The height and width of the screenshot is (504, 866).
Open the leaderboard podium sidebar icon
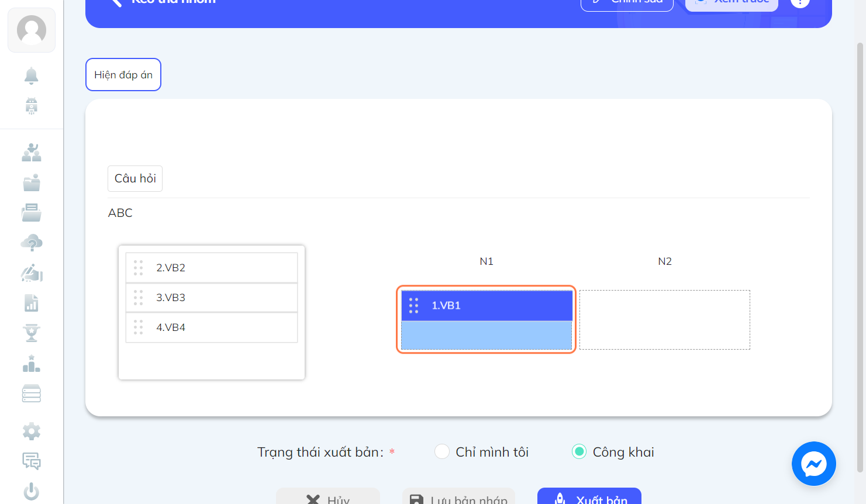click(32, 364)
